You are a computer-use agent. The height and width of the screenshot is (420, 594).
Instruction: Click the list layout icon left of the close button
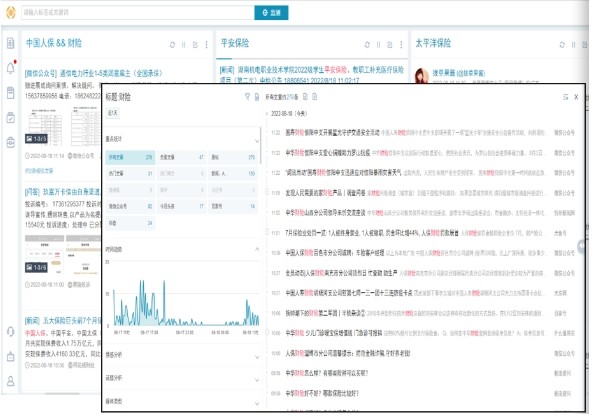point(565,97)
